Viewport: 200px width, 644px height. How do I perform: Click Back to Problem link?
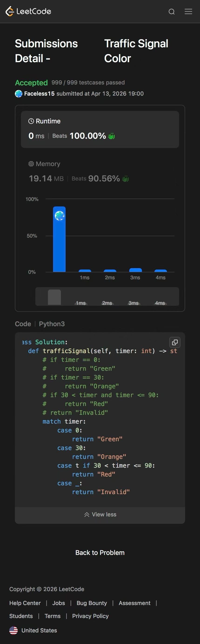pyautogui.click(x=100, y=552)
